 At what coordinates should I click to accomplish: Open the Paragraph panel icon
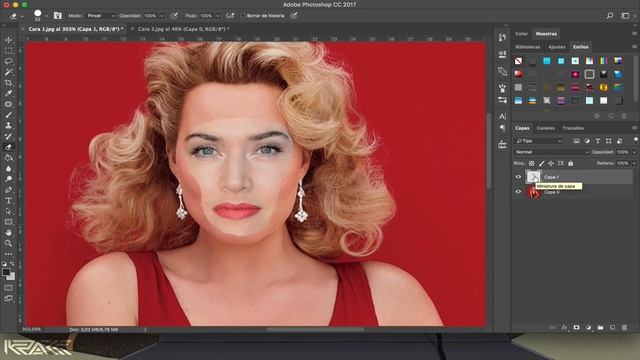[502, 128]
